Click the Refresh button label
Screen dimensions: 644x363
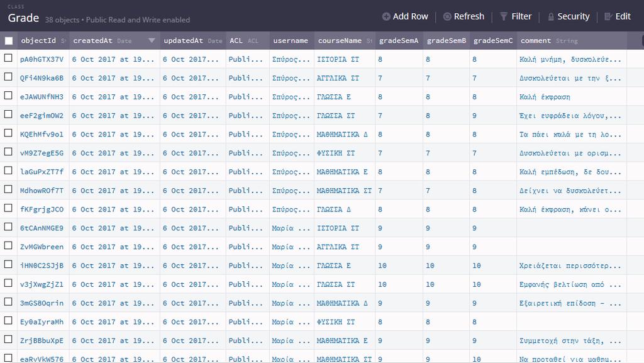(x=469, y=16)
